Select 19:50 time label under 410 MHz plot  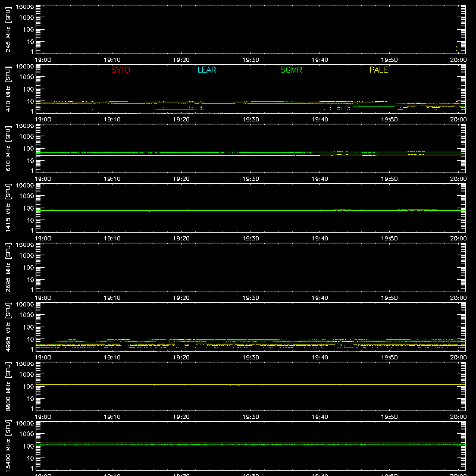pyautogui.click(x=389, y=120)
